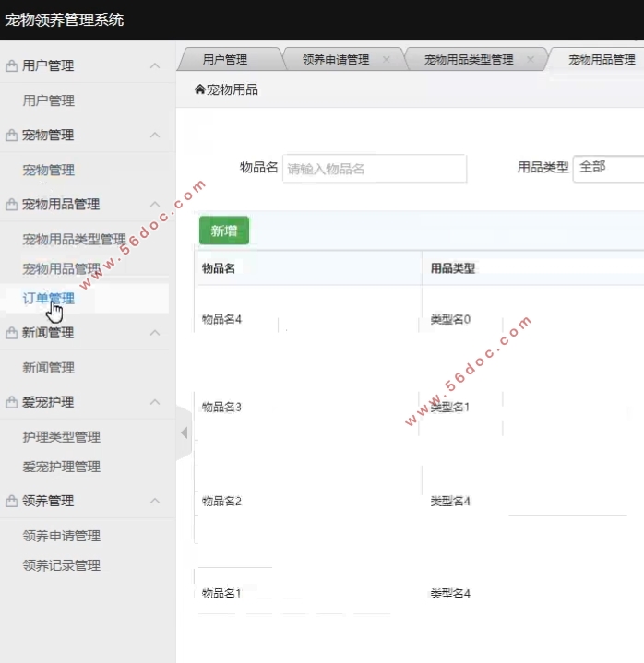The height and width of the screenshot is (663, 644).
Task: Open the 用品类型 dropdown
Action: coord(607,168)
